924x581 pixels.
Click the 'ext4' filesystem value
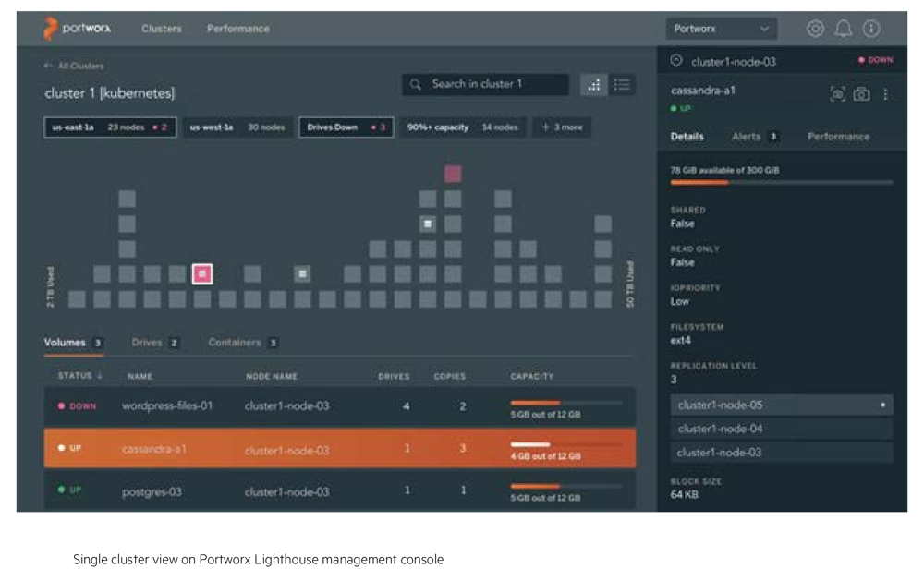click(x=681, y=340)
